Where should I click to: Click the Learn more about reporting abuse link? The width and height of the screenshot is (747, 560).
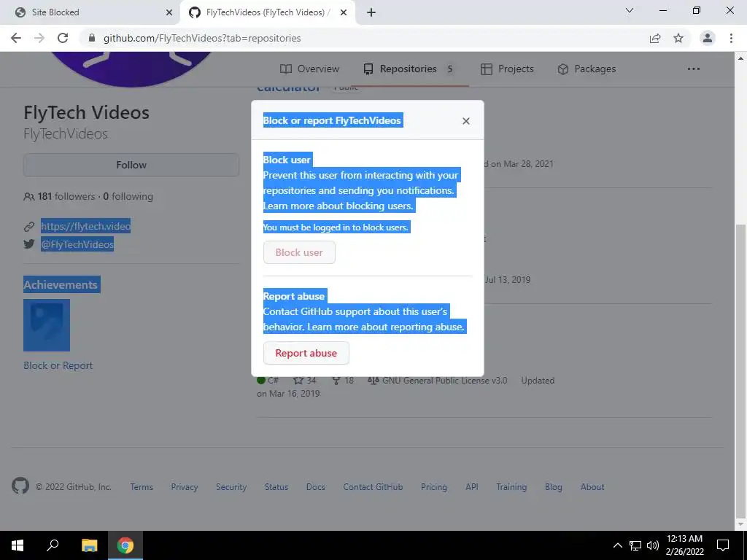385,327
